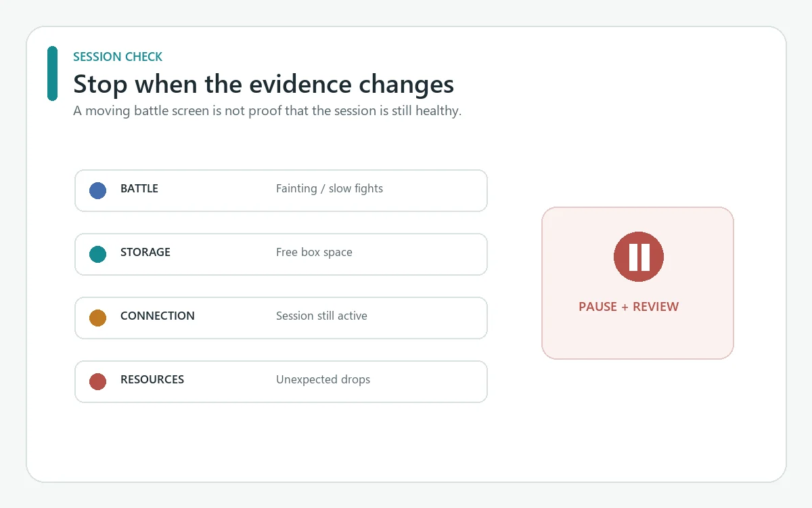812x508 pixels.
Task: Click the SESSION CHECK header label
Action: pos(118,57)
